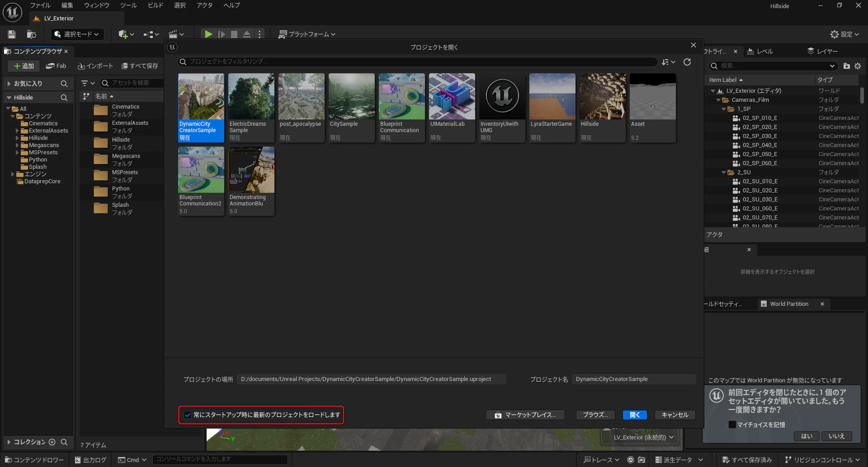Click the Import button in Content Browser
The width and height of the screenshot is (868, 467).
pos(95,66)
